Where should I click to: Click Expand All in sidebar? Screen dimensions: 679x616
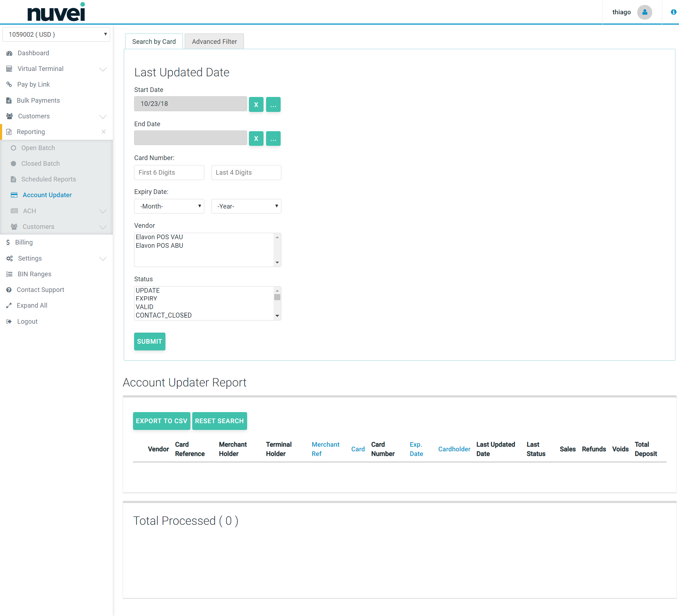tap(32, 306)
